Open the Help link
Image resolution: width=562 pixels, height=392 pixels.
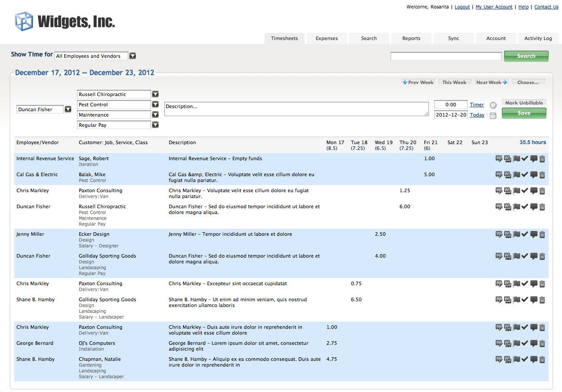(523, 7)
